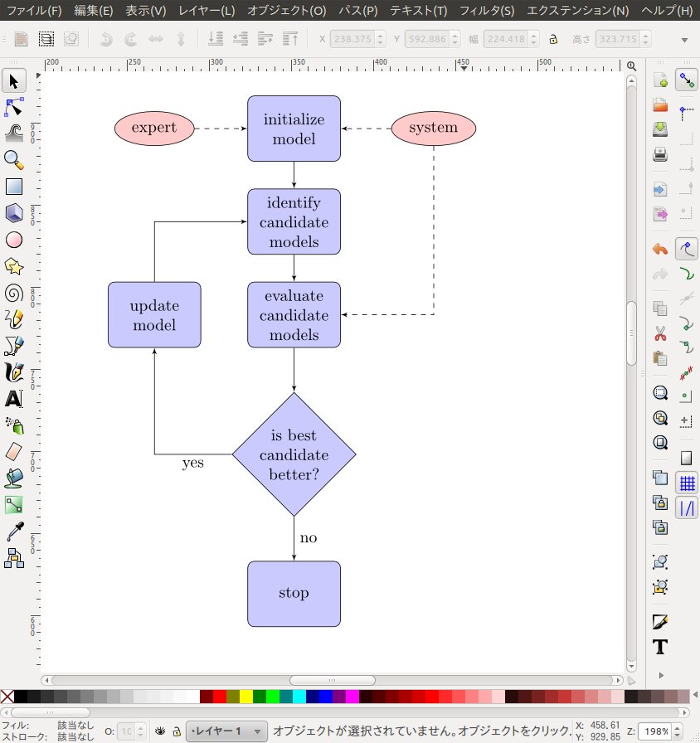Pick the yellow palette swatch
The height and width of the screenshot is (743, 700).
(x=246, y=696)
